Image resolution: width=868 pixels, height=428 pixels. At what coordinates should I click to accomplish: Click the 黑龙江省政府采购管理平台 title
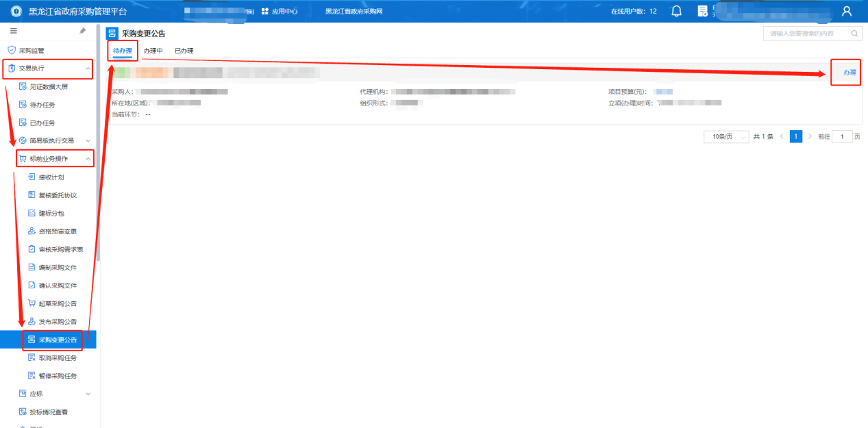click(77, 11)
